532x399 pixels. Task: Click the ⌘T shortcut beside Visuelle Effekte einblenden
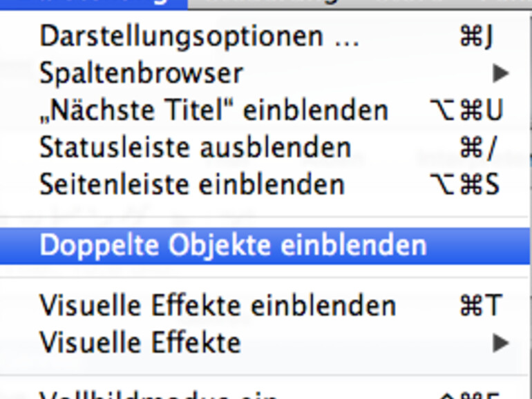pyautogui.click(x=479, y=305)
